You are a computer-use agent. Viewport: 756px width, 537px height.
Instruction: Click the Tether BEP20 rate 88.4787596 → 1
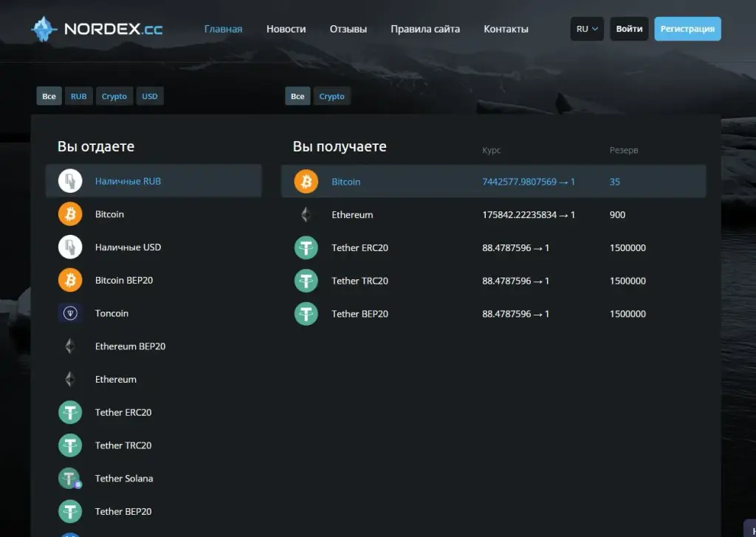click(516, 314)
